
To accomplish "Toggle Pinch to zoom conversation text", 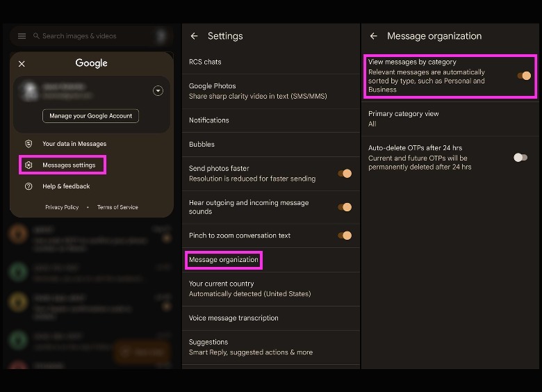I will pyautogui.click(x=345, y=236).
